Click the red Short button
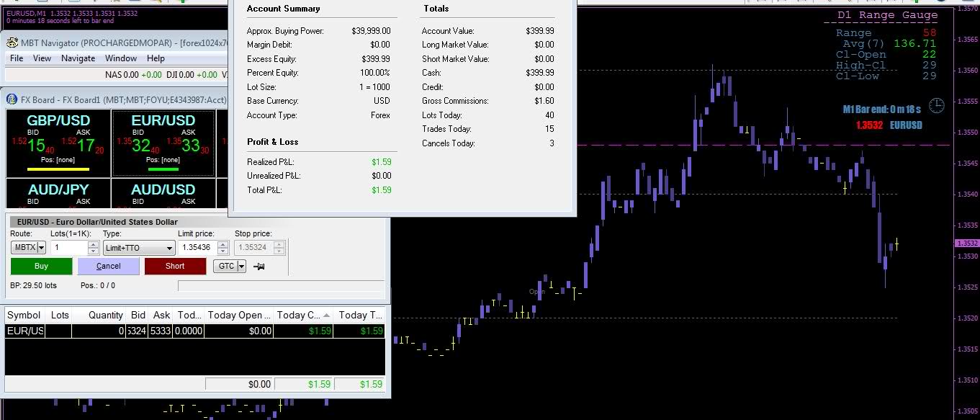 175,266
